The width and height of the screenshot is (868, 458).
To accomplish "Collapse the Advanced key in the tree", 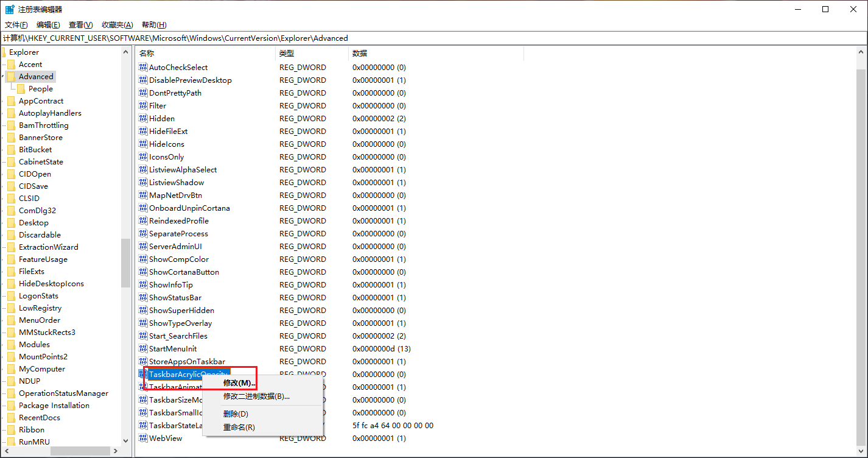I will tap(3, 77).
